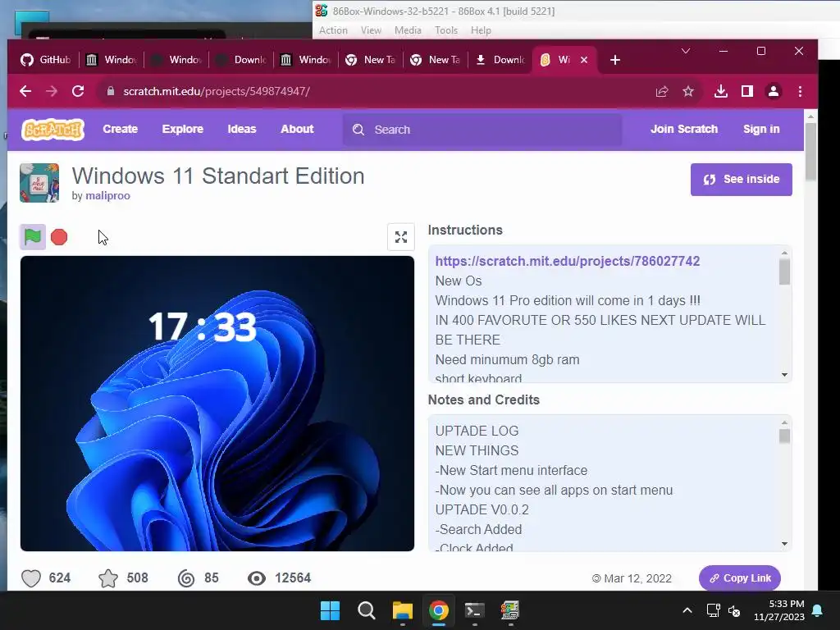The image size is (840, 630).
Task: Click the site lock icon
Action: tap(111, 91)
